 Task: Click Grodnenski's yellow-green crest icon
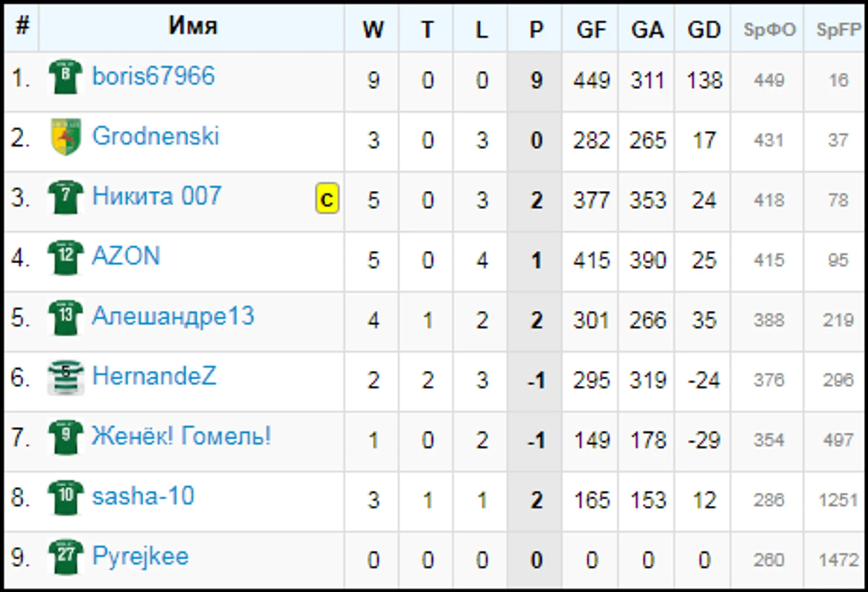pyautogui.click(x=65, y=137)
